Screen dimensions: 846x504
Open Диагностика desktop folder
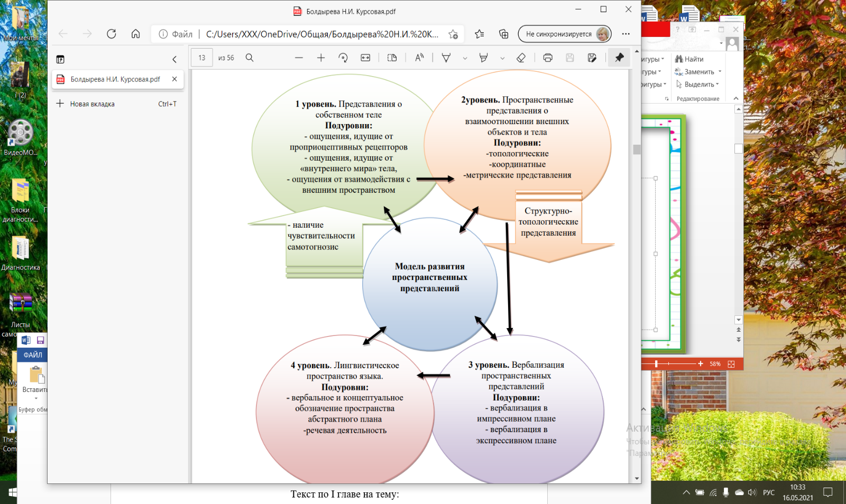click(x=21, y=253)
